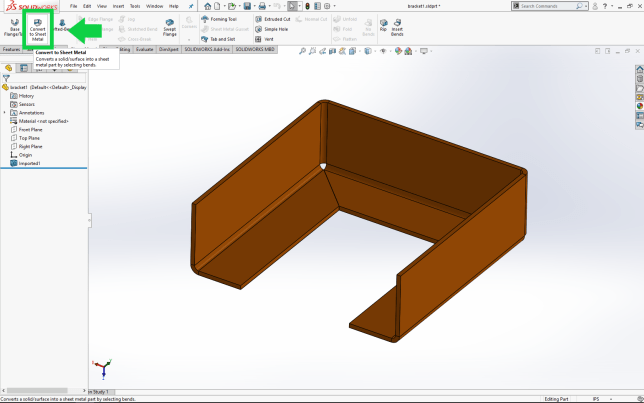Open File Properties icon in toolbar
644x403 pixels.
point(317,6)
